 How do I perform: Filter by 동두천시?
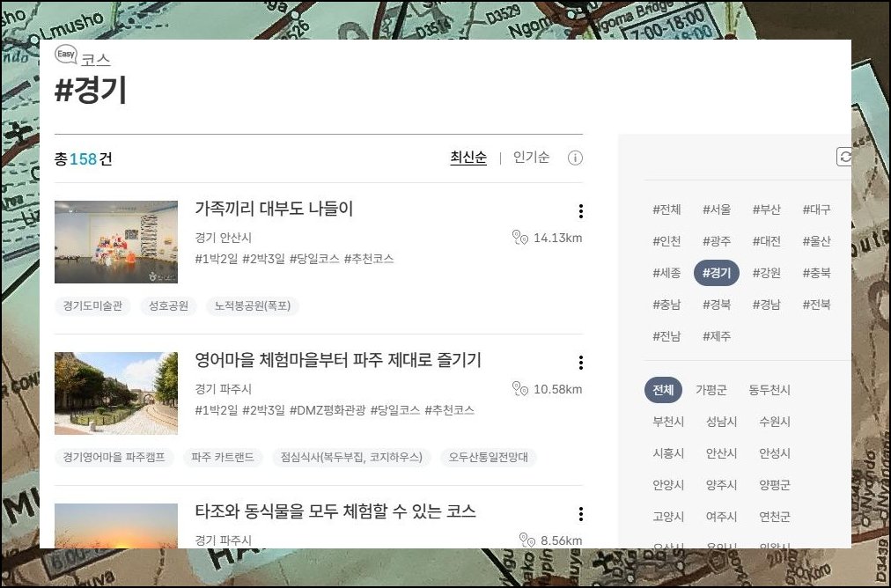coord(769,390)
